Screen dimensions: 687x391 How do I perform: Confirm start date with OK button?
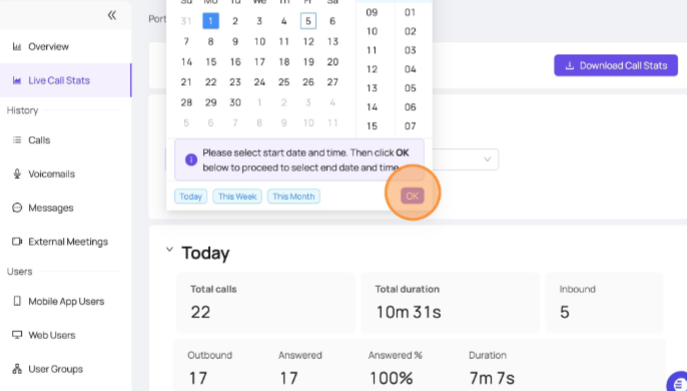coord(412,196)
